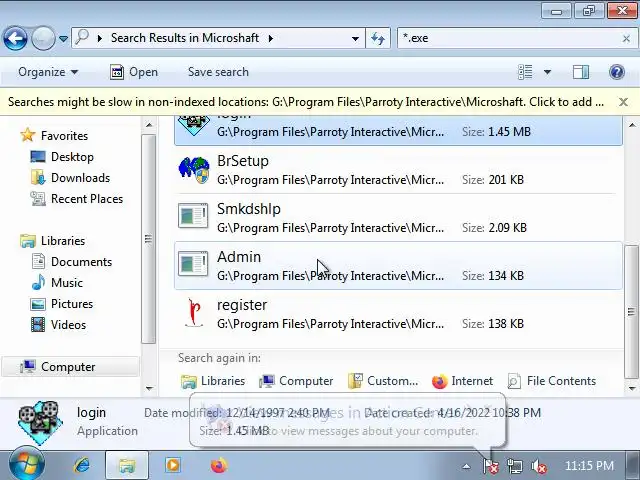Click the muted volume tray icon
Screen dimensions: 640x480
click(539, 466)
